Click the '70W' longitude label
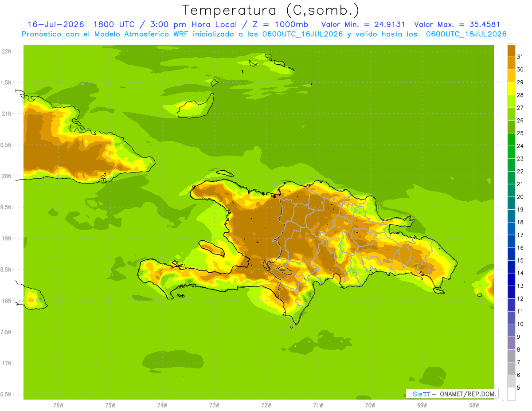 (370, 405)
